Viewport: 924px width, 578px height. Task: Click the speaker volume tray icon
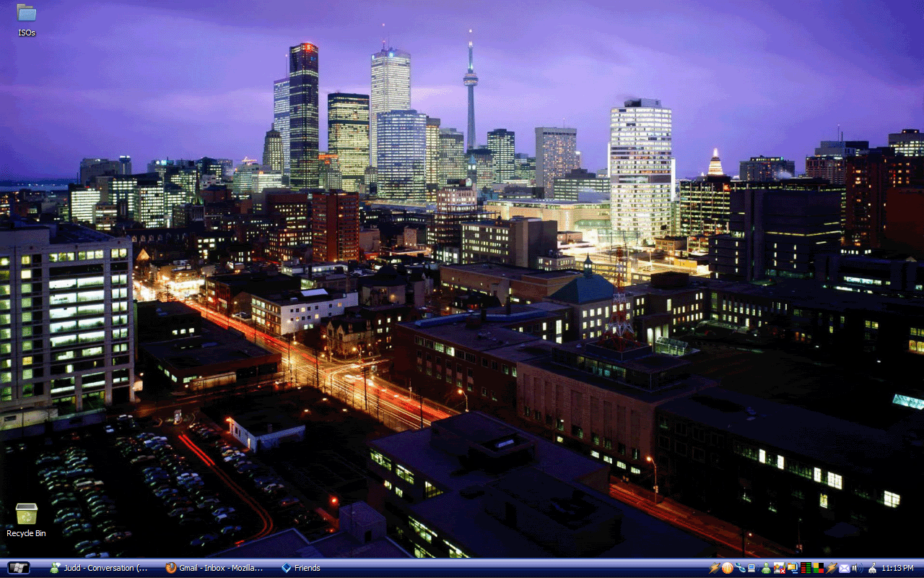click(857, 568)
